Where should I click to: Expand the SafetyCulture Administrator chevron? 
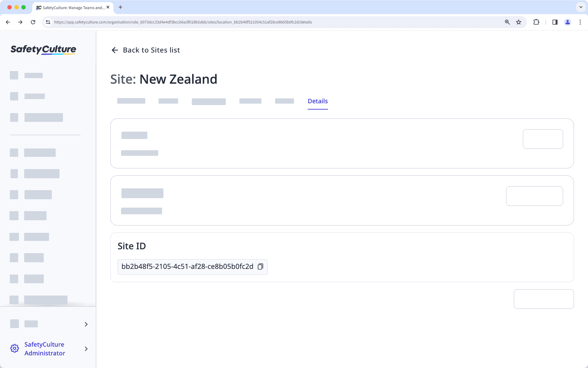86,349
